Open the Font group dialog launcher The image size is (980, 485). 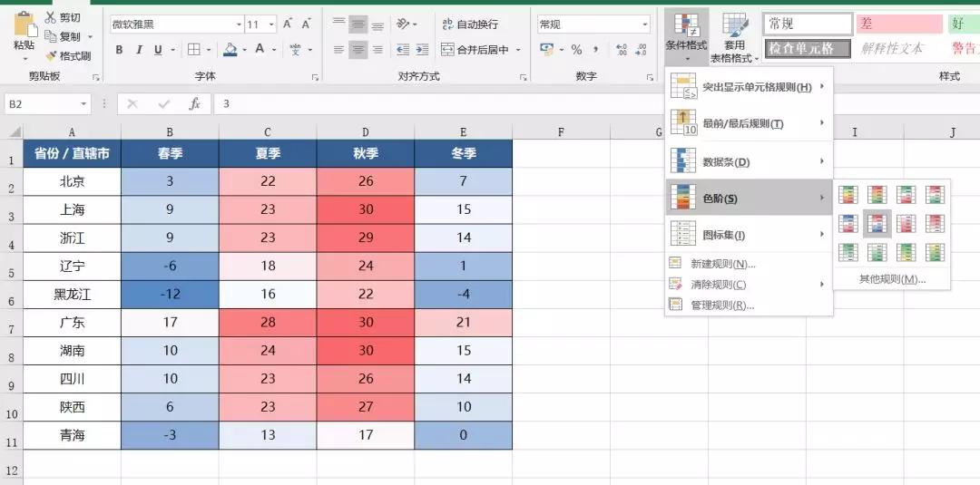[x=315, y=77]
